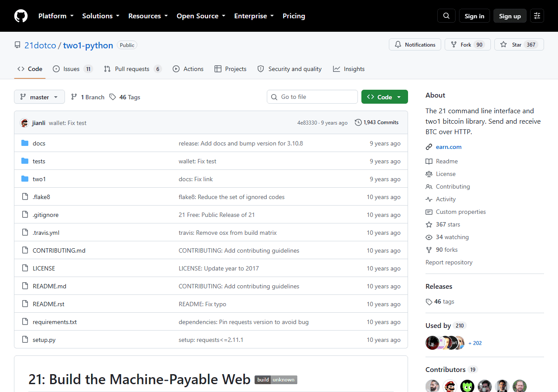
Task: Switch to the Actions tab
Action: [188, 69]
